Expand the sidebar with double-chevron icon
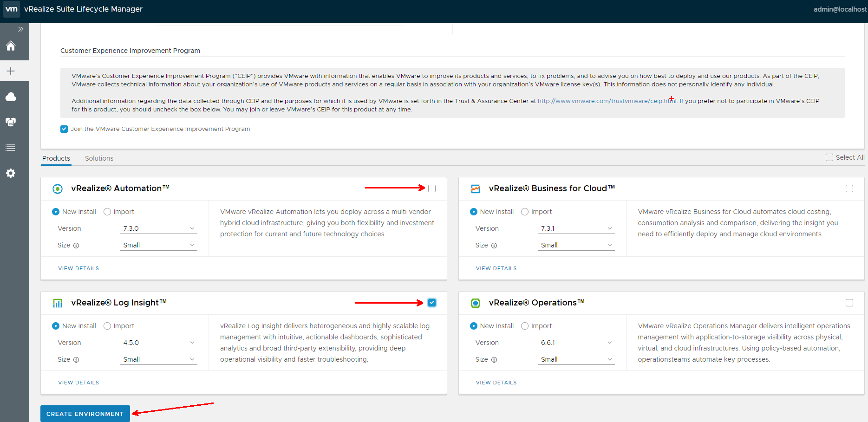 click(20, 29)
